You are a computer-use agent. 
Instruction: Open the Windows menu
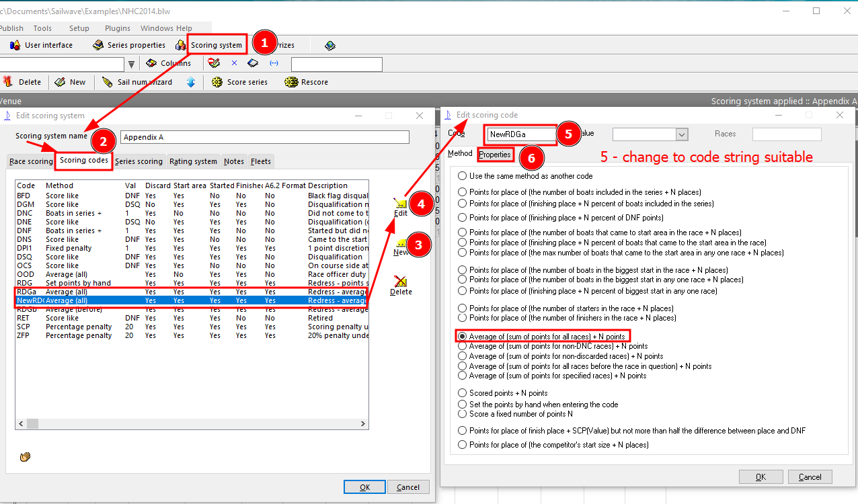point(157,28)
